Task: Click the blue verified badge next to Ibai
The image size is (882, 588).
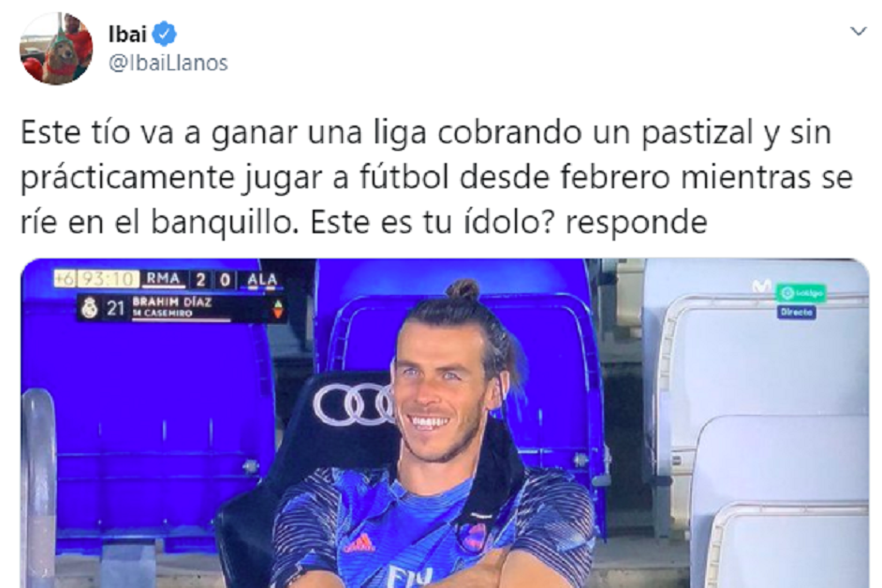Action: 165,35
